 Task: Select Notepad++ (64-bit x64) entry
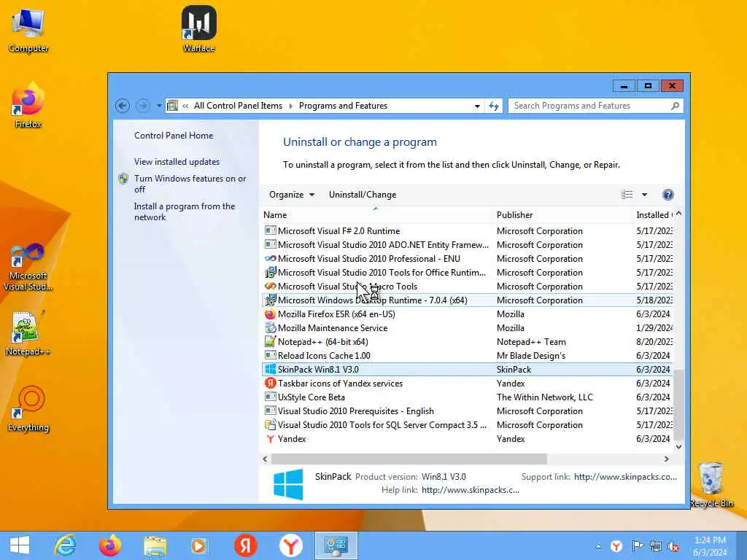[467, 342]
